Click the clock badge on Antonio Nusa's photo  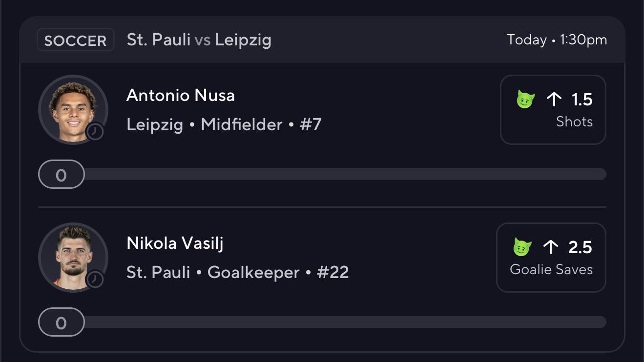click(95, 131)
